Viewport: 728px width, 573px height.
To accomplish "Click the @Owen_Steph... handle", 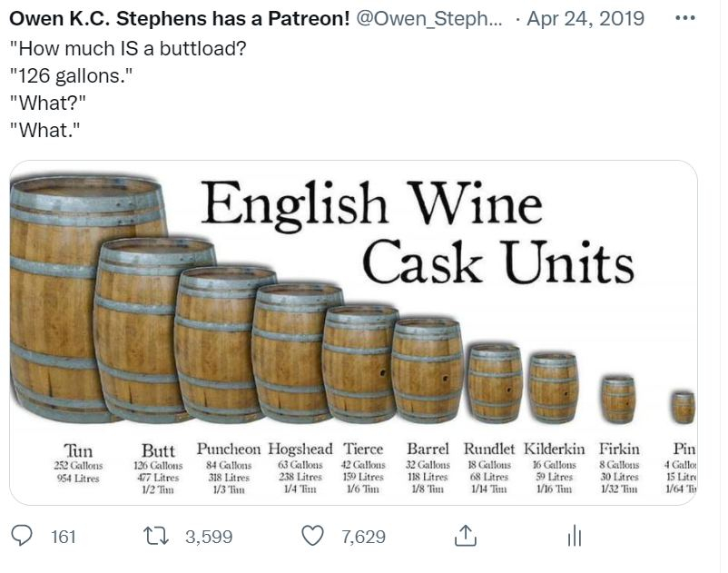I will pos(426,18).
